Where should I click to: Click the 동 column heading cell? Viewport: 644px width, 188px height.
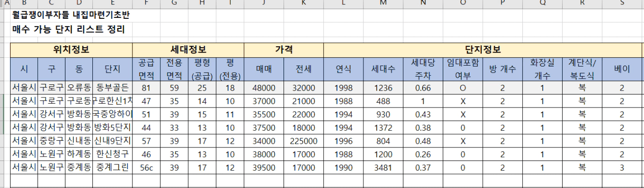78,69
